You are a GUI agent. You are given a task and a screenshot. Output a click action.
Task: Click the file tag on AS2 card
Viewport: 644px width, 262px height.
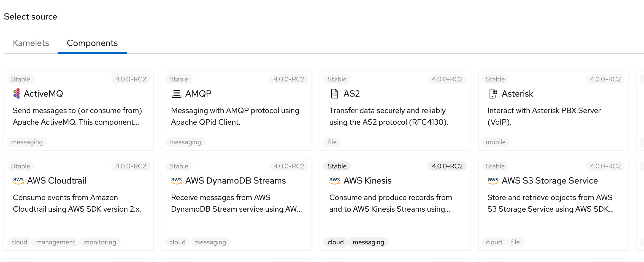[x=332, y=142]
